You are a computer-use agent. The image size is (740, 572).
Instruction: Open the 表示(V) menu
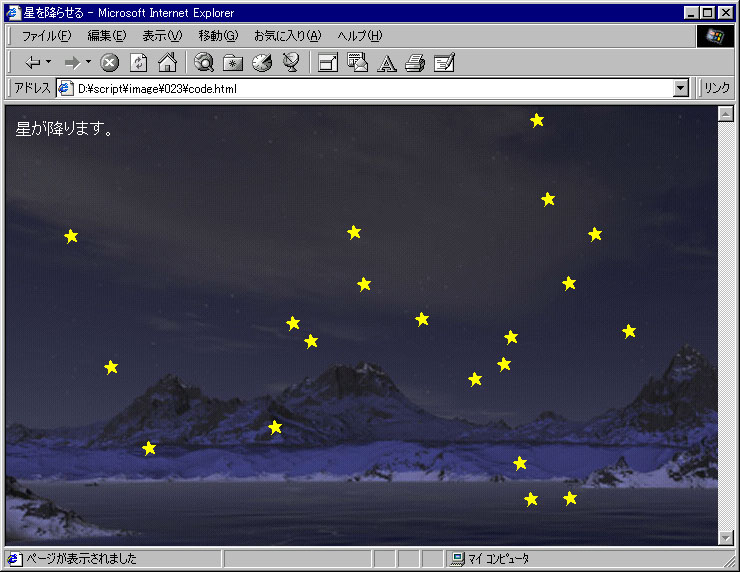(x=162, y=36)
